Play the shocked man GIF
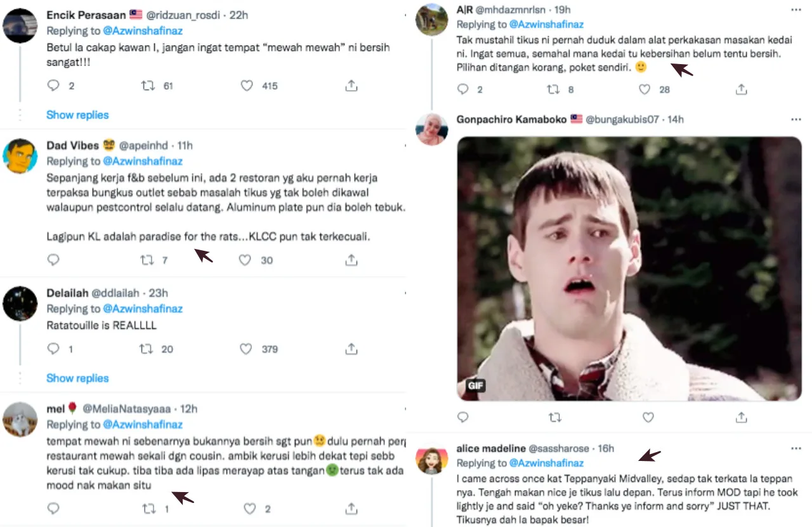Image resolution: width=812 pixels, height=527 pixels. 629,269
